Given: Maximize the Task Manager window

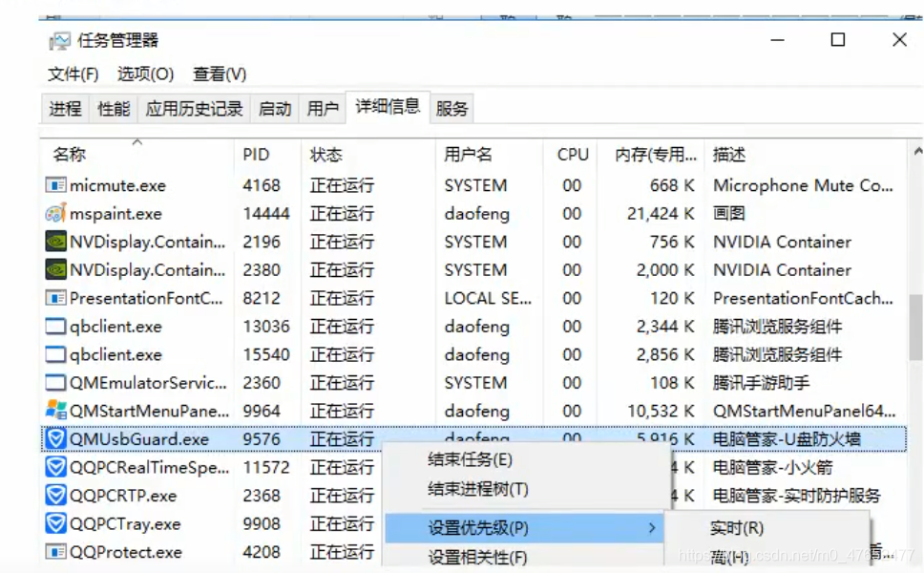Looking at the screenshot, I should point(837,40).
